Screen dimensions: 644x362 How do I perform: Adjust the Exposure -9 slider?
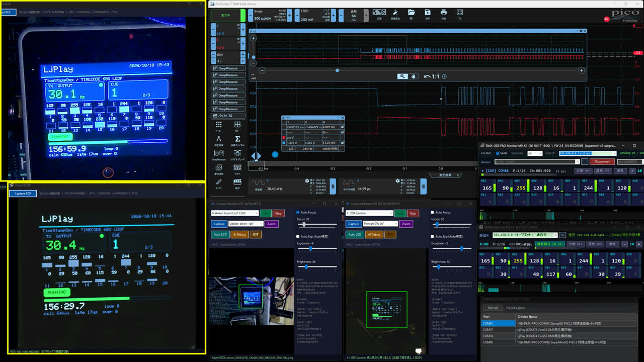point(317,249)
